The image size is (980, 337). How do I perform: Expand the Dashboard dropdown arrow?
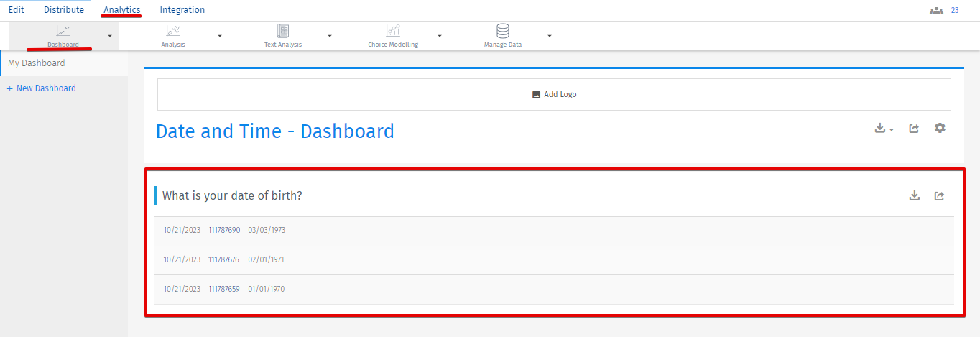(x=110, y=35)
